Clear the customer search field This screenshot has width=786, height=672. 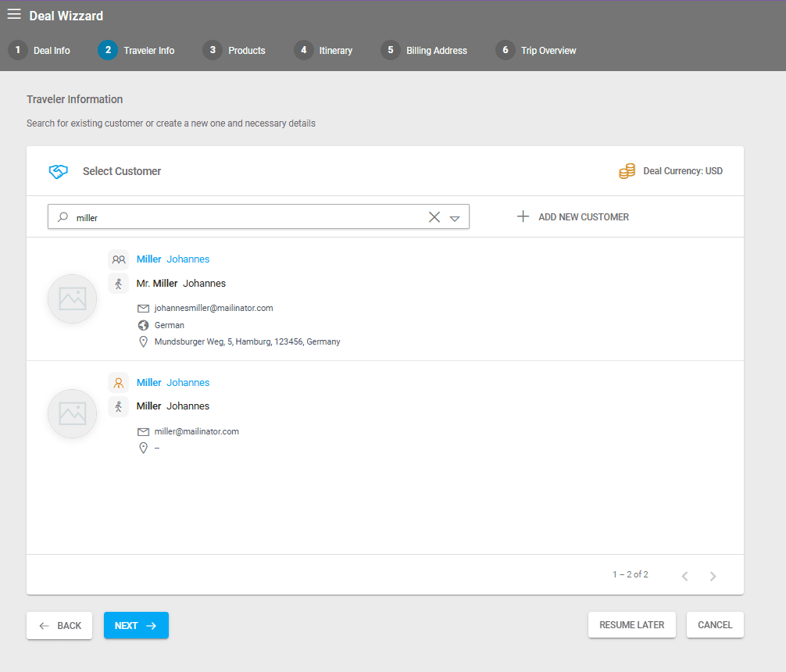434,217
